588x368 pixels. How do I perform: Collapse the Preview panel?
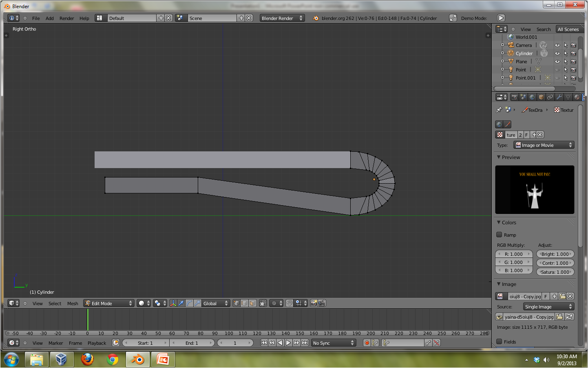click(x=499, y=157)
